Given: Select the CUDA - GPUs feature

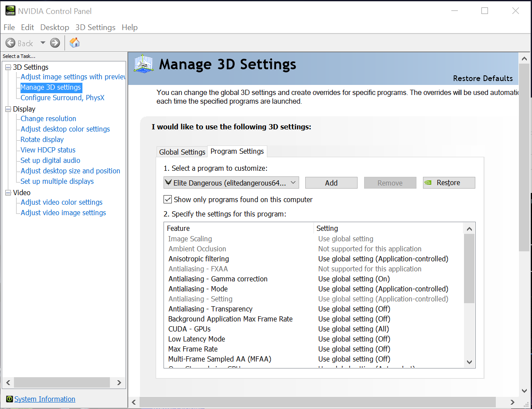Looking at the screenshot, I should 189,329.
